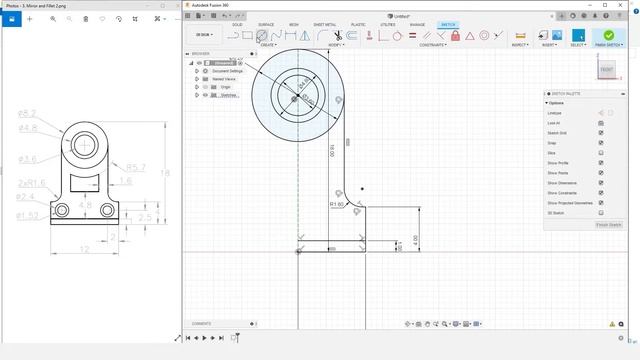Switch to the Utilities tab
The image size is (640, 360).
tap(388, 25)
